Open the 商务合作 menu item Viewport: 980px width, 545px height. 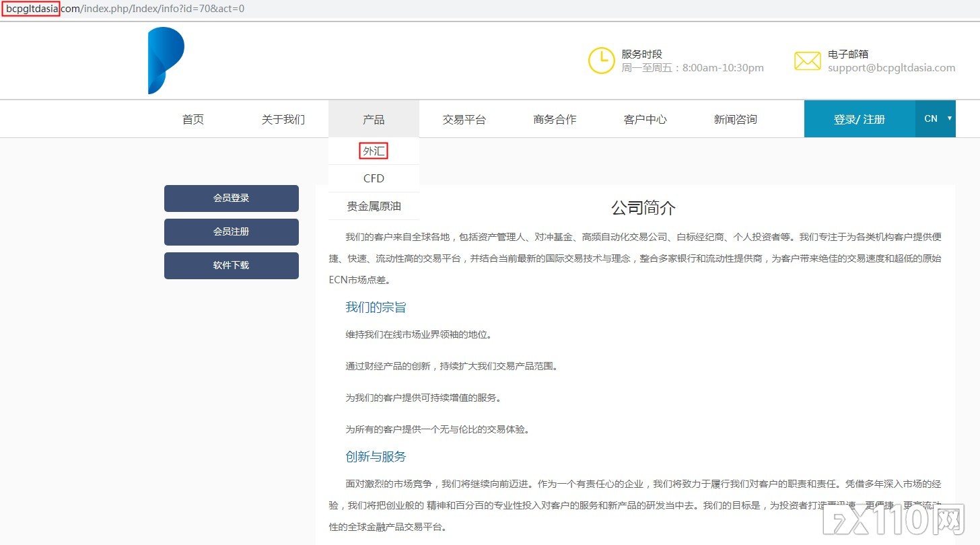click(x=554, y=118)
